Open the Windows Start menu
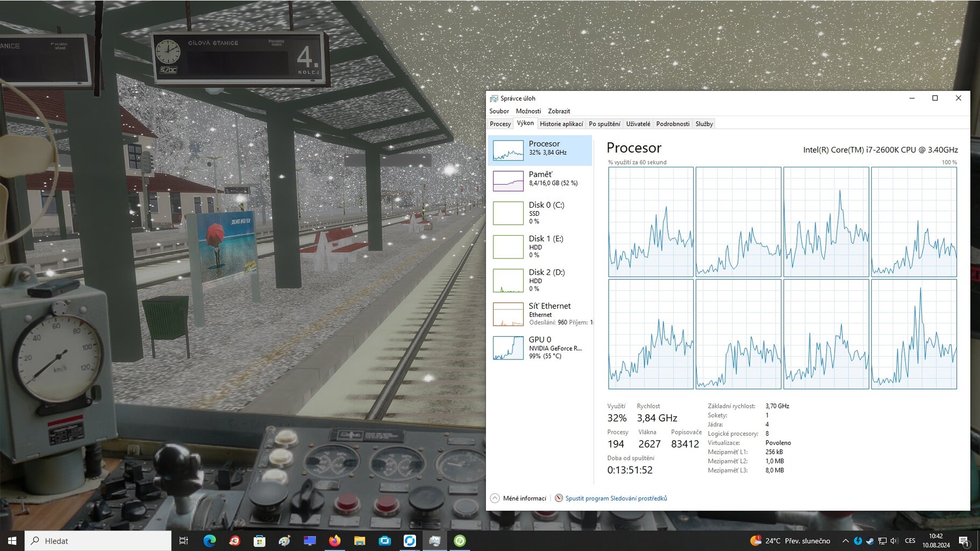The image size is (980, 551). [x=12, y=541]
